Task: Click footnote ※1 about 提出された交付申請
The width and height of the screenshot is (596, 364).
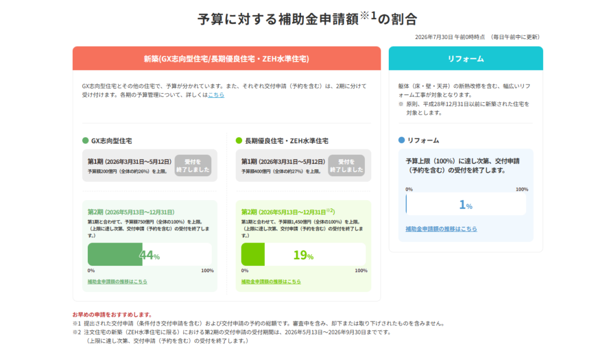Action: point(259,323)
